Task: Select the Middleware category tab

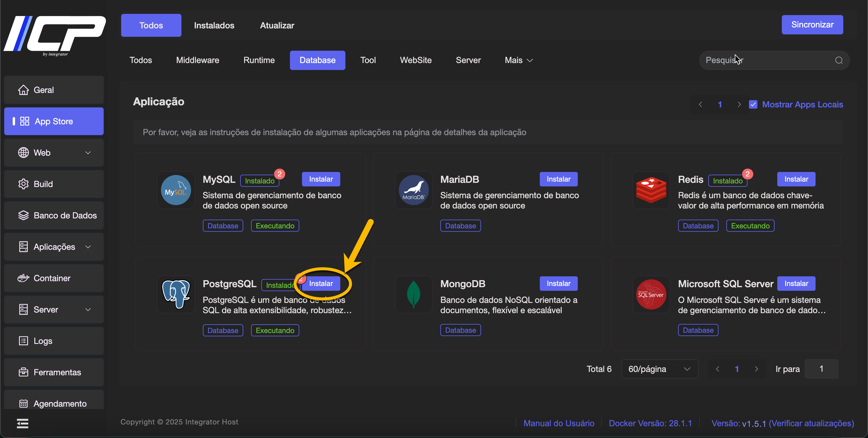Action: click(x=197, y=60)
